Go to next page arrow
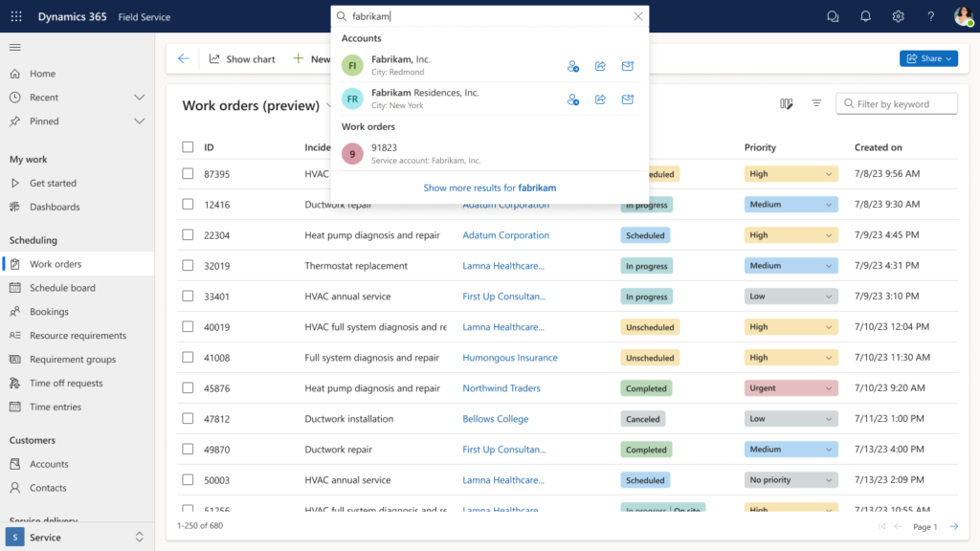 [953, 526]
